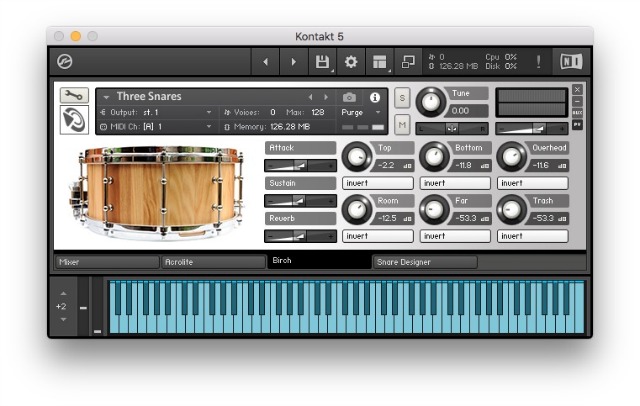Click the AUX button on instrument's right edge
Screen dimensions: 640x406
(577, 113)
